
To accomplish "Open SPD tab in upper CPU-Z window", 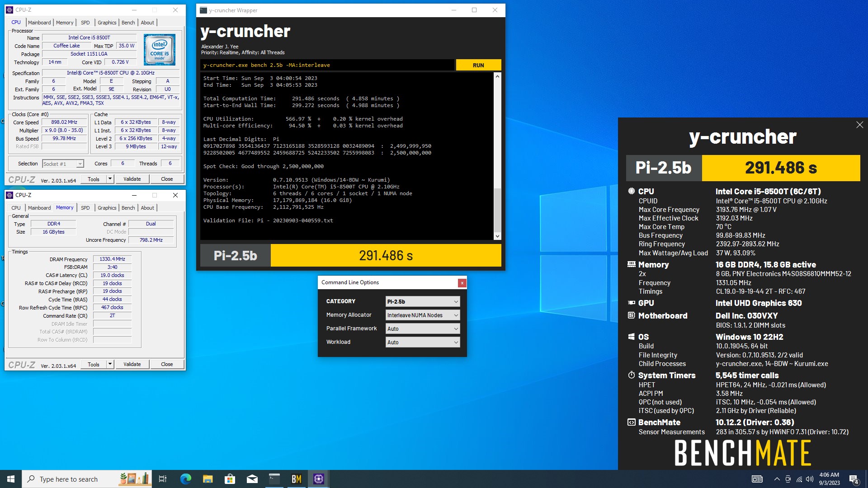I will click(x=85, y=23).
